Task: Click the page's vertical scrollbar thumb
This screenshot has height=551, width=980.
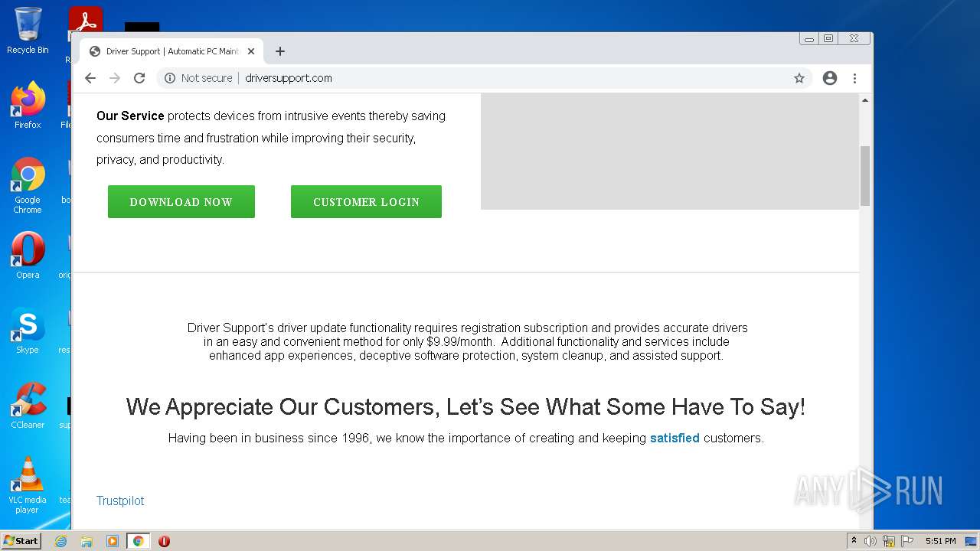Action: click(865, 175)
